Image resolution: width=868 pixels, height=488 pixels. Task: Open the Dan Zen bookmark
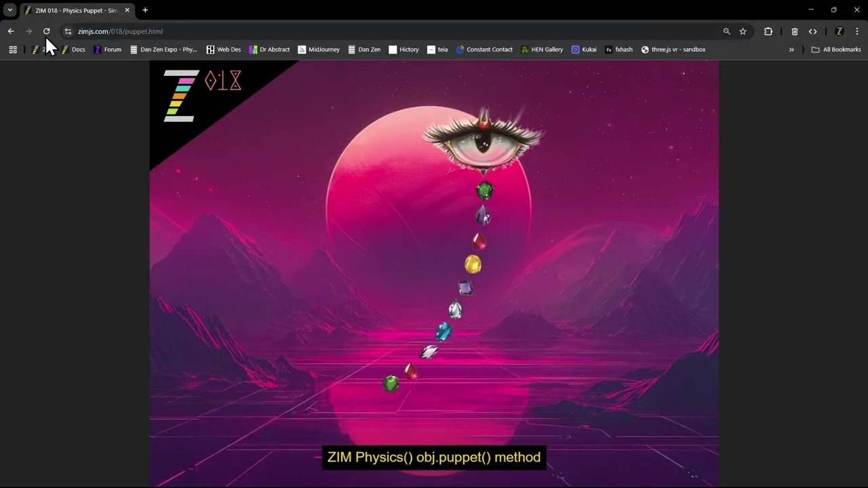pos(364,49)
